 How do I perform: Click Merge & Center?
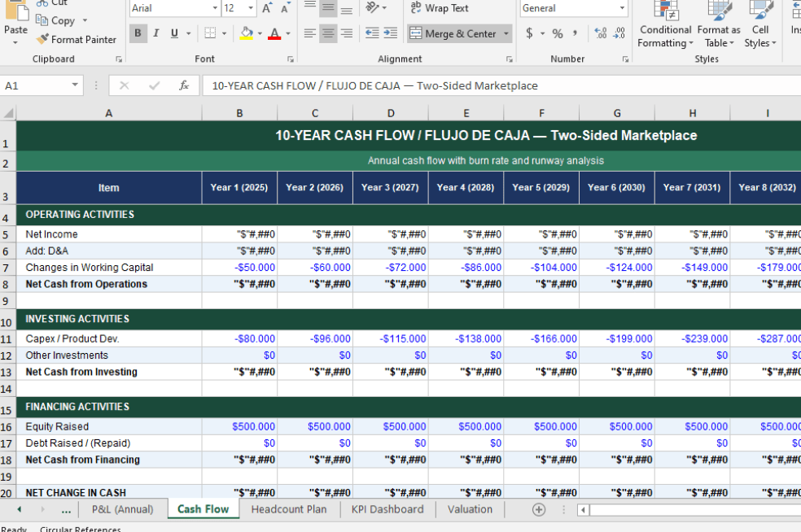(453, 33)
